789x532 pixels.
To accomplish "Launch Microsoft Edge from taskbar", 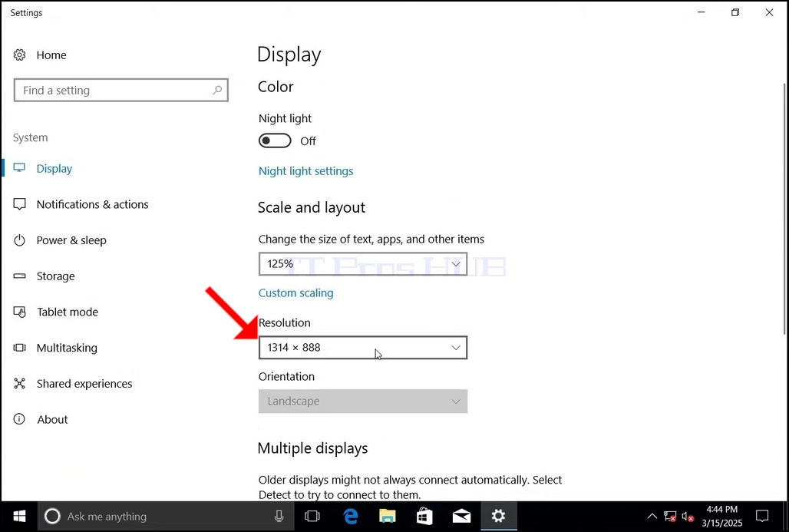I will (351, 516).
